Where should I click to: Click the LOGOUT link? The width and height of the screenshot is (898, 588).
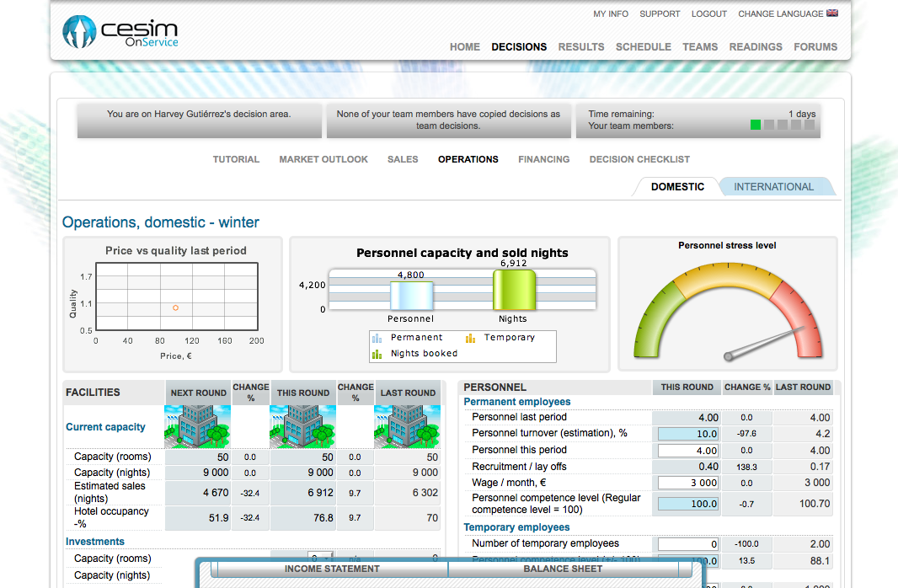tap(708, 13)
